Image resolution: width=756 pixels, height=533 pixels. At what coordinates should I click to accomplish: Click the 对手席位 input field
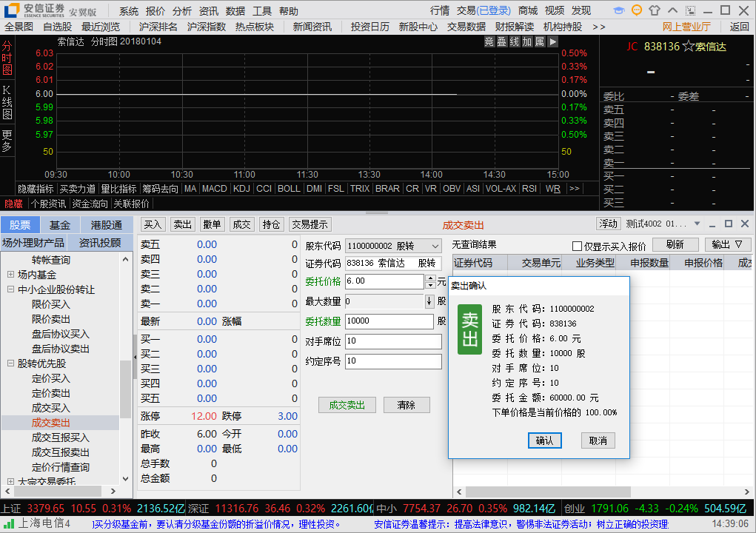pos(393,341)
